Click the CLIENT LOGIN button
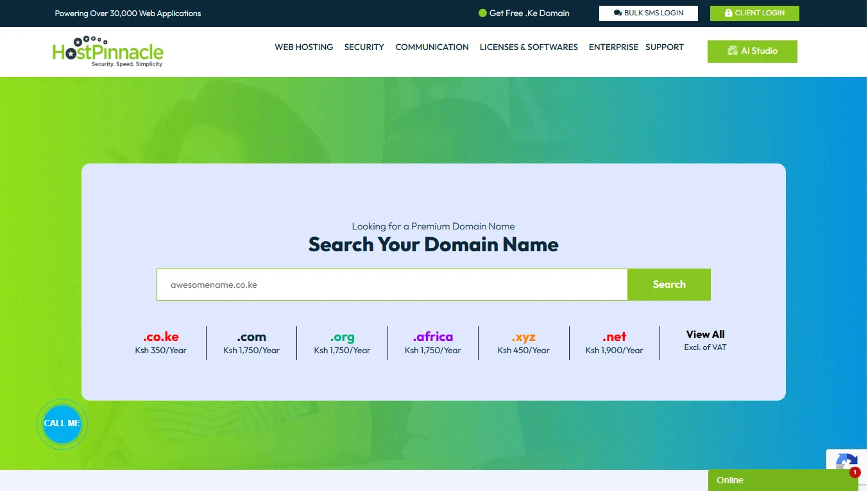 pos(754,13)
